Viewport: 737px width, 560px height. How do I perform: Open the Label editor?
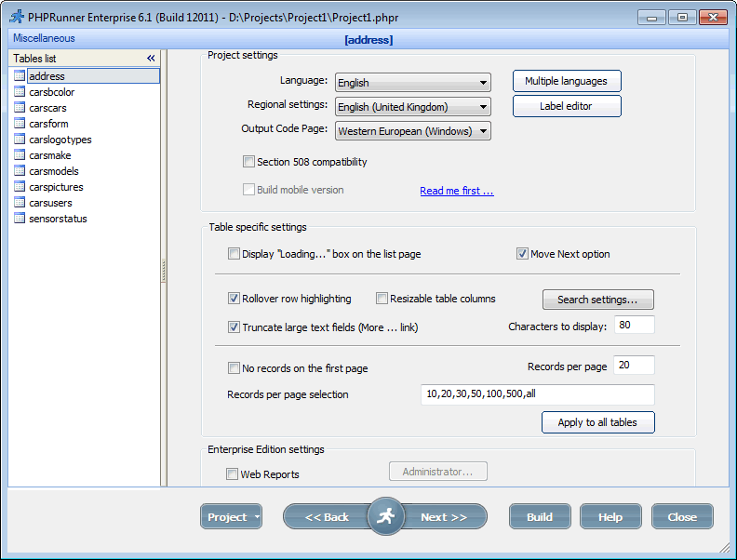567,106
